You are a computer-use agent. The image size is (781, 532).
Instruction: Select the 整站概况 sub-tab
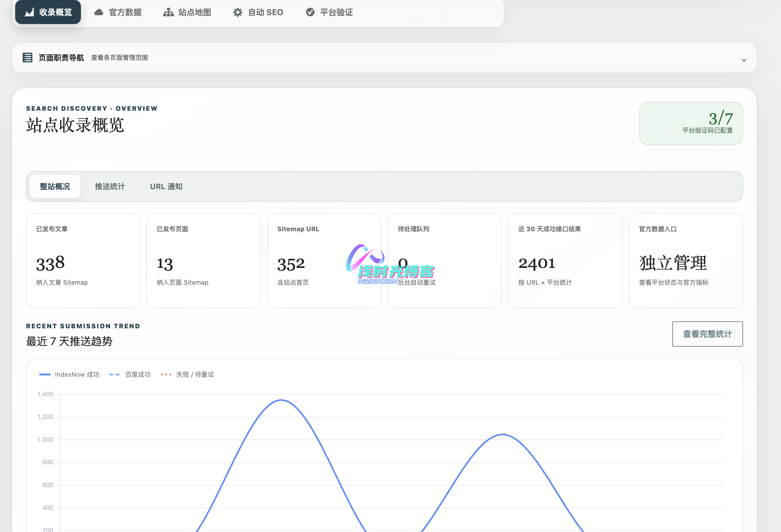point(55,187)
